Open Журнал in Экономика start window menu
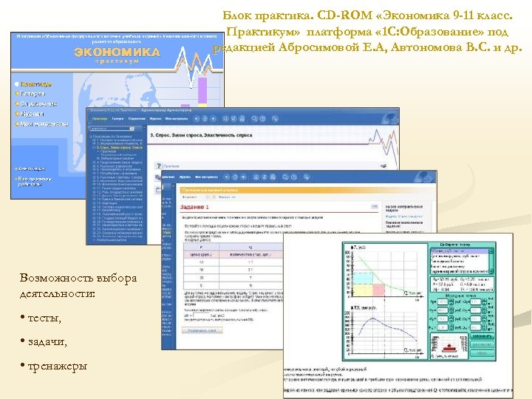 pyautogui.click(x=32, y=114)
